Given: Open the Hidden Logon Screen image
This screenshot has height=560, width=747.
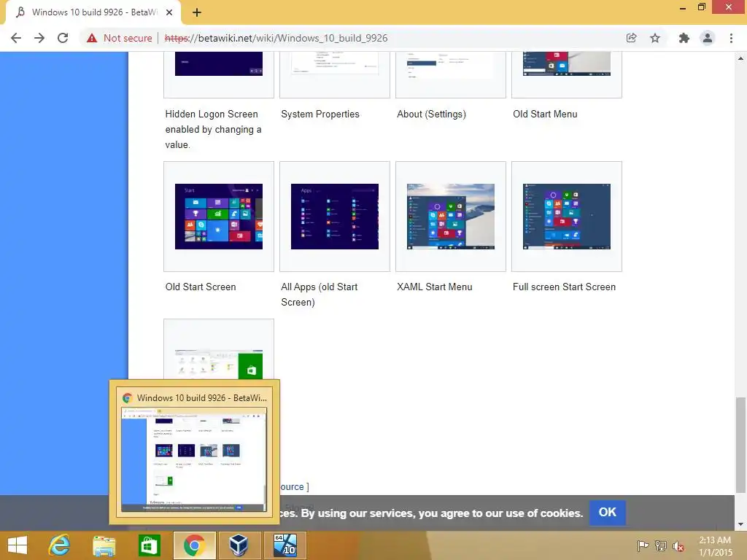Looking at the screenshot, I should 219,64.
